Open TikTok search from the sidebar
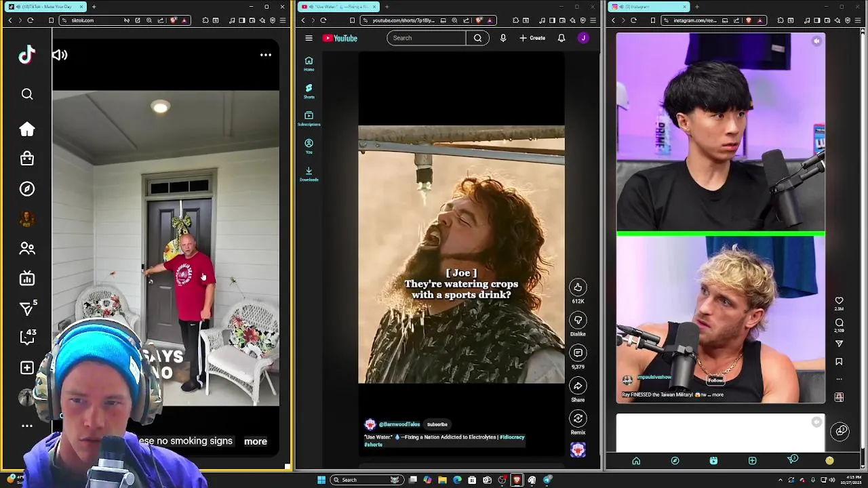The image size is (868, 488). pyautogui.click(x=27, y=94)
